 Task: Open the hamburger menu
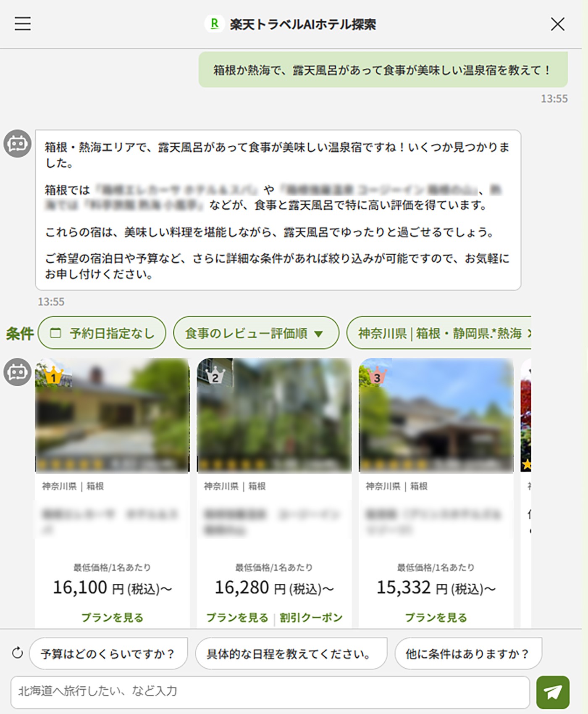pos(23,24)
